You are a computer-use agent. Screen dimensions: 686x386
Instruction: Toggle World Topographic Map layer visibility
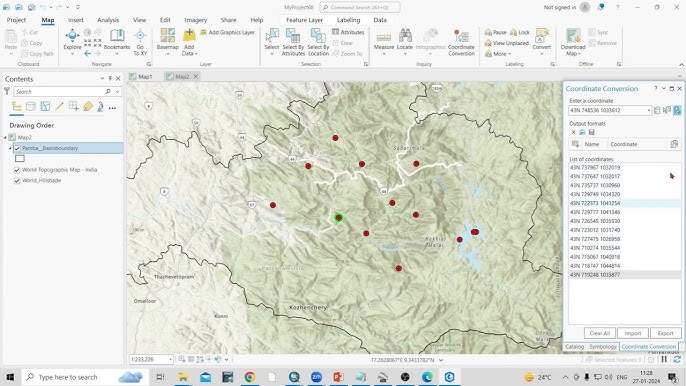coord(17,169)
